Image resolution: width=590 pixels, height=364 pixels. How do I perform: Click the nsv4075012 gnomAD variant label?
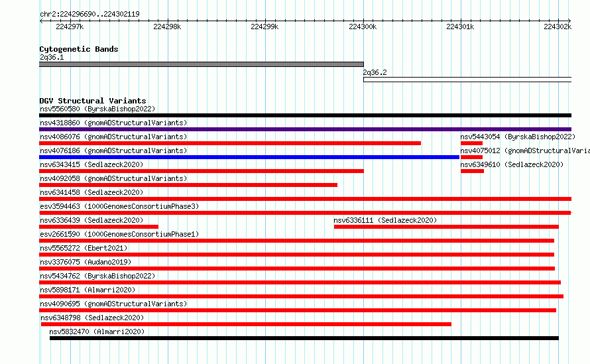[525, 151]
